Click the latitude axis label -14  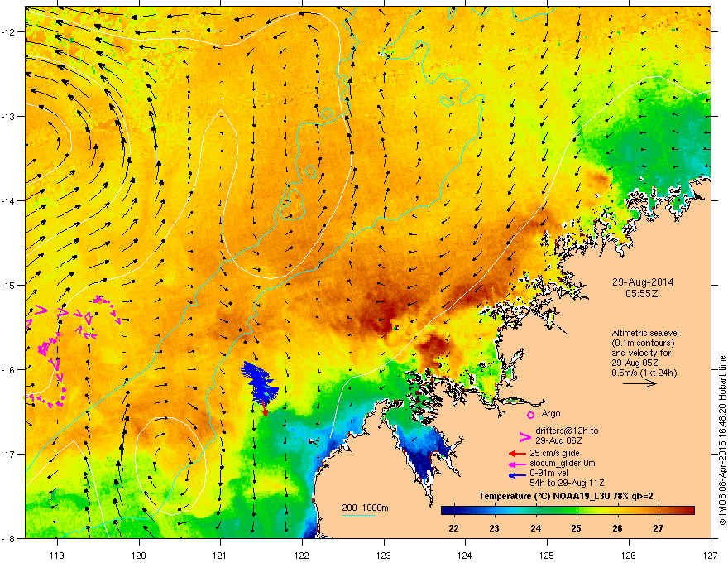[x=8, y=200]
